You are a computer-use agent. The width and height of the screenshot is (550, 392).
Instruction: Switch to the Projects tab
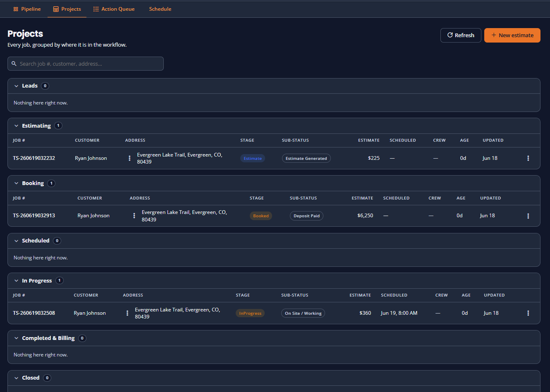point(67,9)
